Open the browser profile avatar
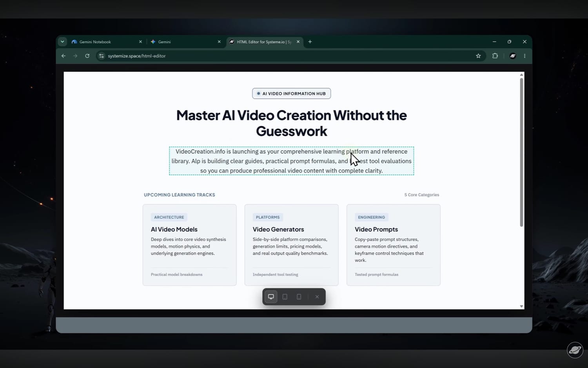Image resolution: width=588 pixels, height=368 pixels. tap(513, 56)
